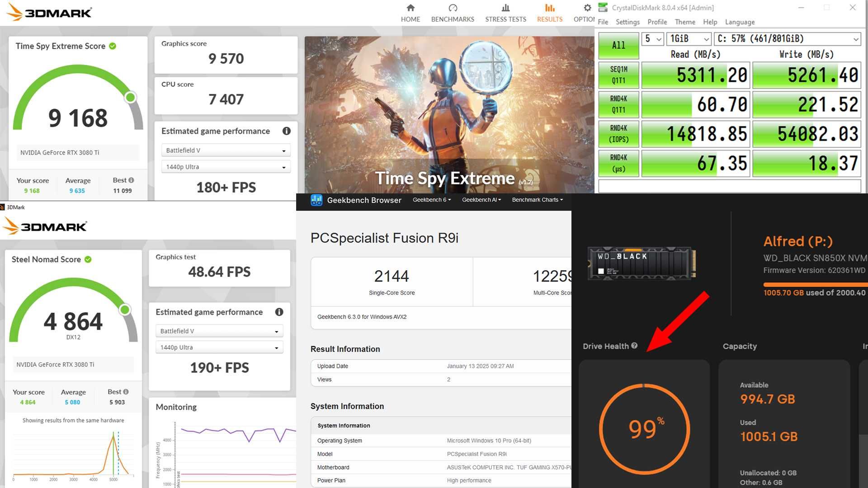
Task: Open CrystalDiskMark Settings menu
Action: [627, 22]
